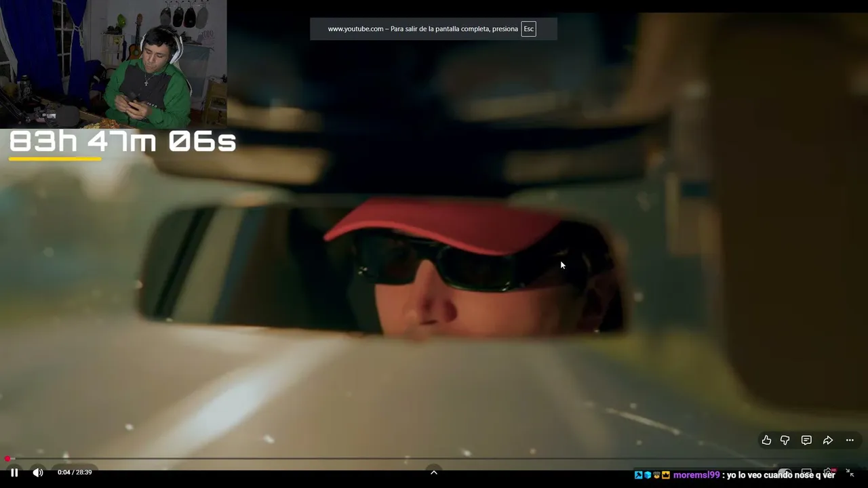Dislike the video with thumbs down

[x=785, y=441]
